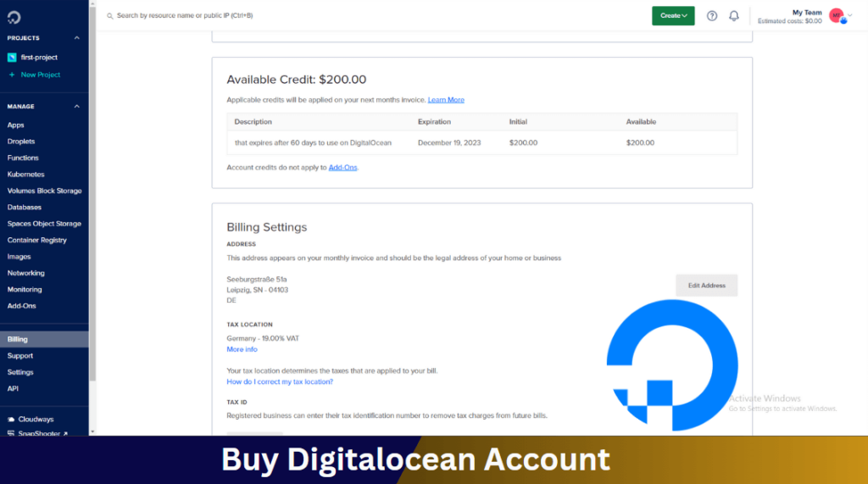Click the My Team avatar
Image resolution: width=868 pixels, height=484 pixels.
(x=837, y=16)
